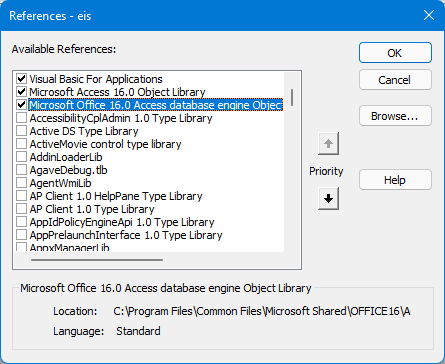Check ActiveMovie control type library

[x=22, y=144]
